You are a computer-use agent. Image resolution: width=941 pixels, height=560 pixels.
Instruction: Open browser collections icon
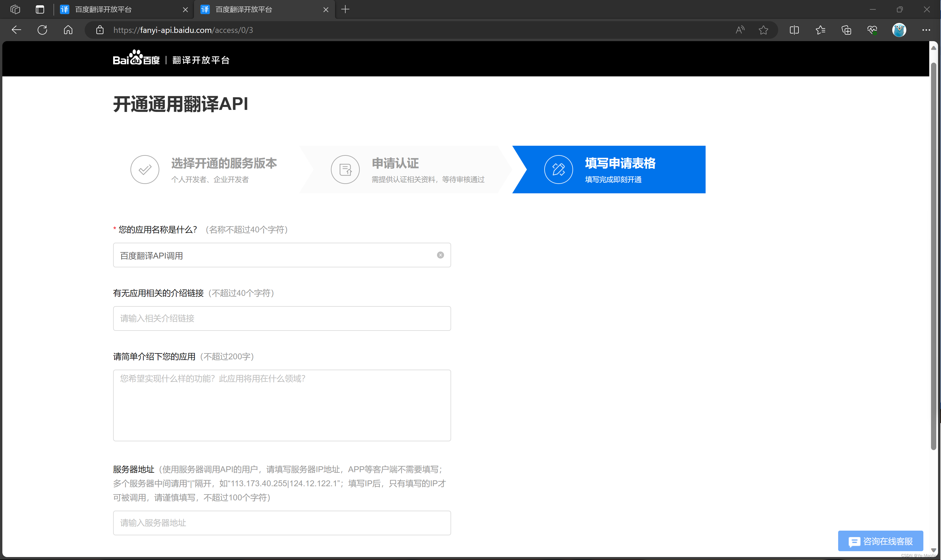coord(846,30)
